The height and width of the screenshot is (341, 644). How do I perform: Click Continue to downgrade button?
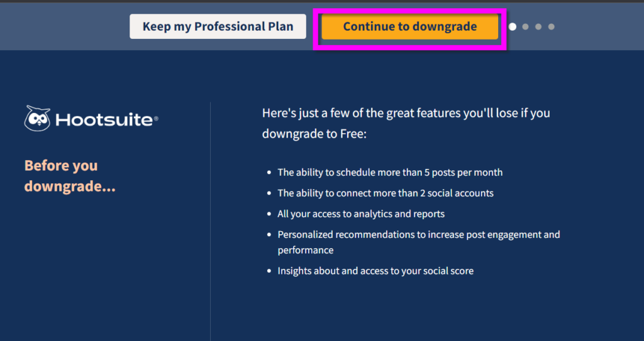pyautogui.click(x=410, y=26)
